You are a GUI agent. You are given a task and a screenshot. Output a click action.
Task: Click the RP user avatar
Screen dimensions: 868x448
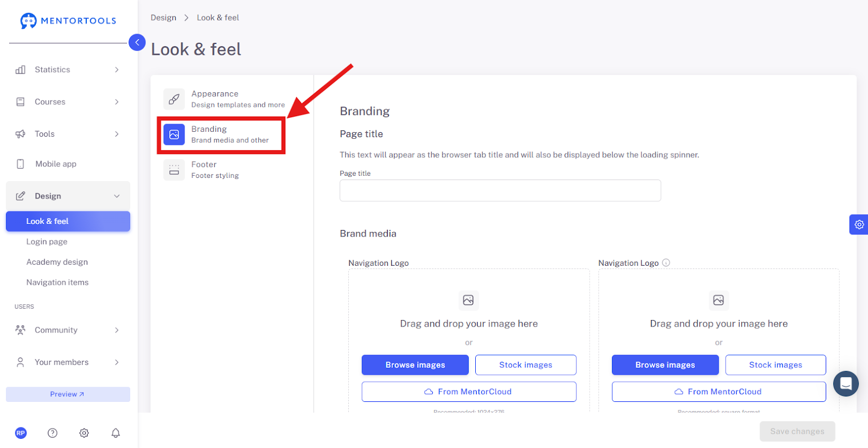click(21, 433)
